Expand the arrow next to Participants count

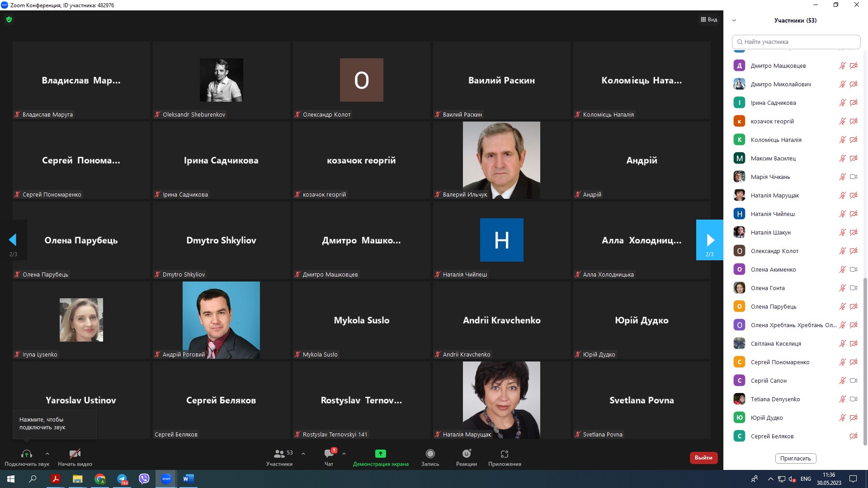pos(303,454)
